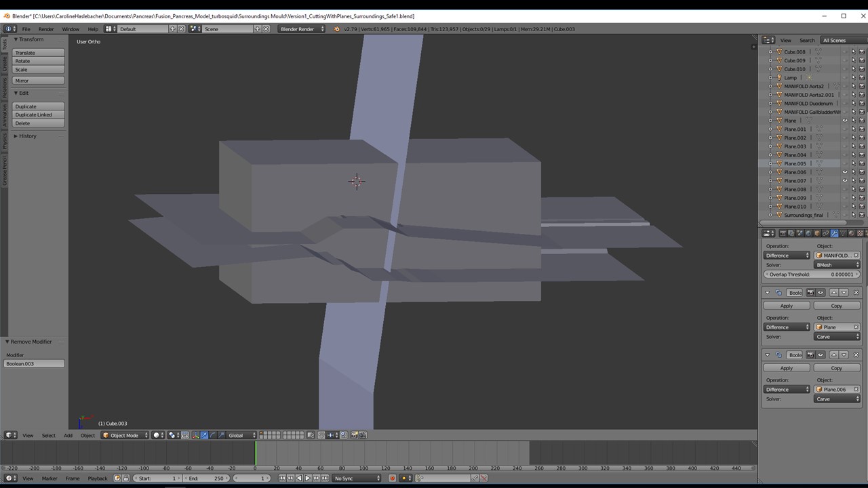Open the Add menu in 3D view header
The image size is (868, 488).
68,435
